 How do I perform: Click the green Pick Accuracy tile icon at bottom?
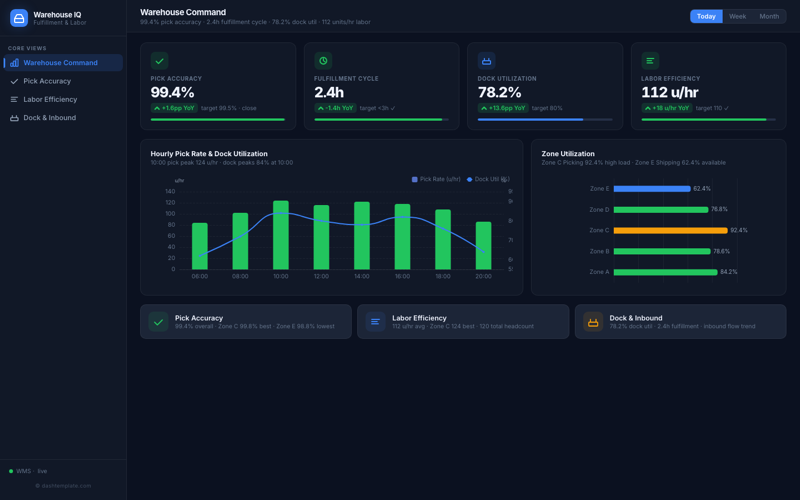pos(158,322)
